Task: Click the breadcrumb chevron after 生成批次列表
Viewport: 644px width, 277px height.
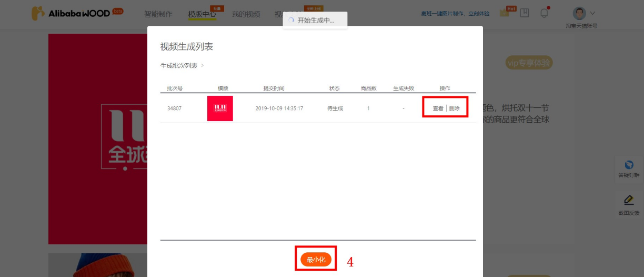Action: 203,66
